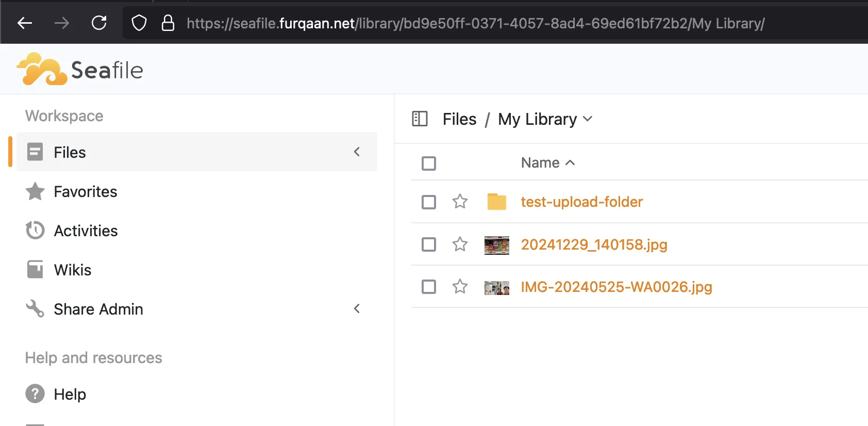This screenshot has height=426, width=868.
Task: Click the lock site security icon
Action: tap(168, 23)
